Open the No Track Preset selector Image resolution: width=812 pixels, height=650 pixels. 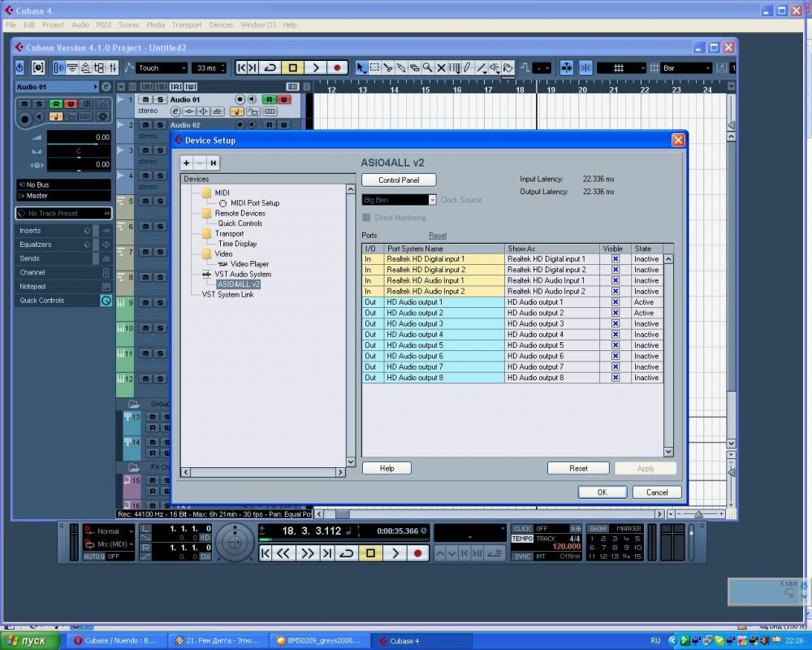pyautogui.click(x=63, y=214)
